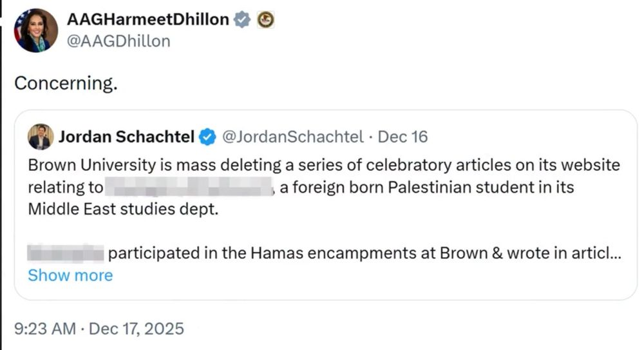Open the @JordanSchachtel handle
This screenshot has height=350, width=644.
tap(294, 137)
